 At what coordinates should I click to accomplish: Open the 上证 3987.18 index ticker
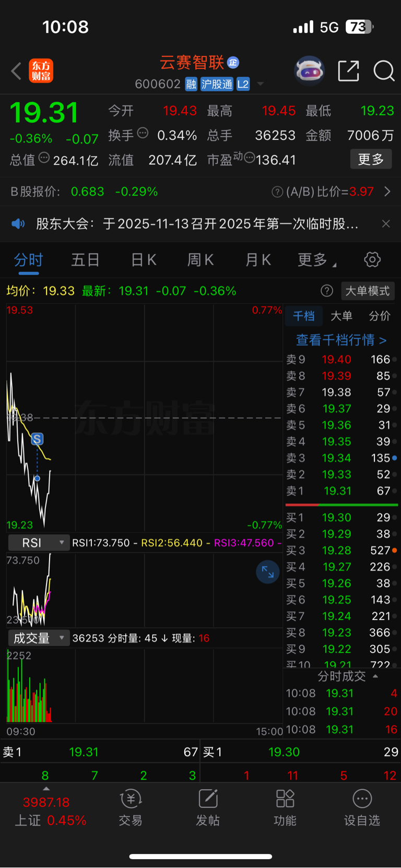click(x=50, y=811)
